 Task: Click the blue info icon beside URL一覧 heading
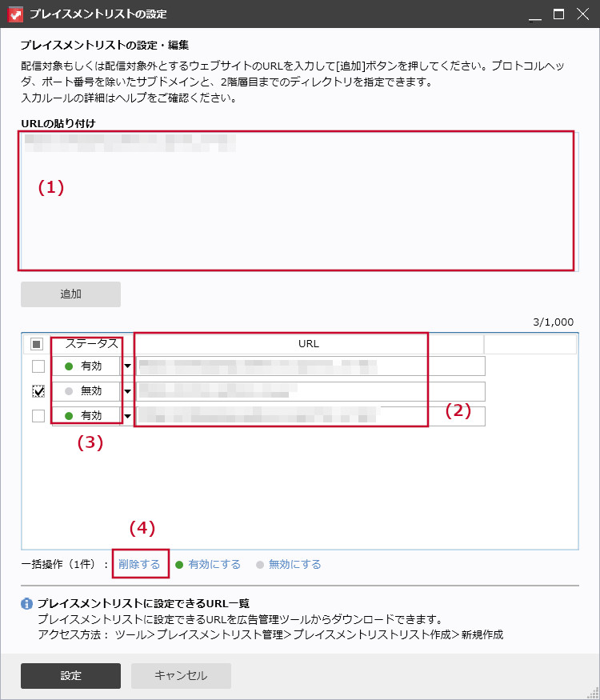point(26,604)
